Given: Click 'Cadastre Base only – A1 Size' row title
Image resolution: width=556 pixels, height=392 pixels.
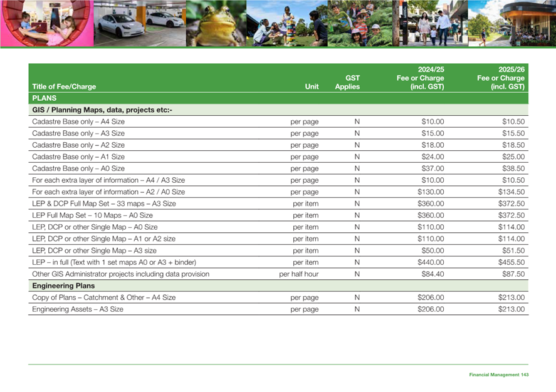Looking at the screenshot, I should click(78, 157).
